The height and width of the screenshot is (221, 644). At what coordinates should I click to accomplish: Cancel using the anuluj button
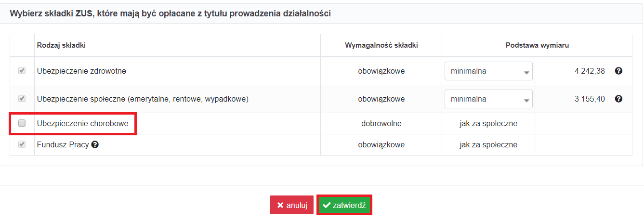click(x=292, y=205)
